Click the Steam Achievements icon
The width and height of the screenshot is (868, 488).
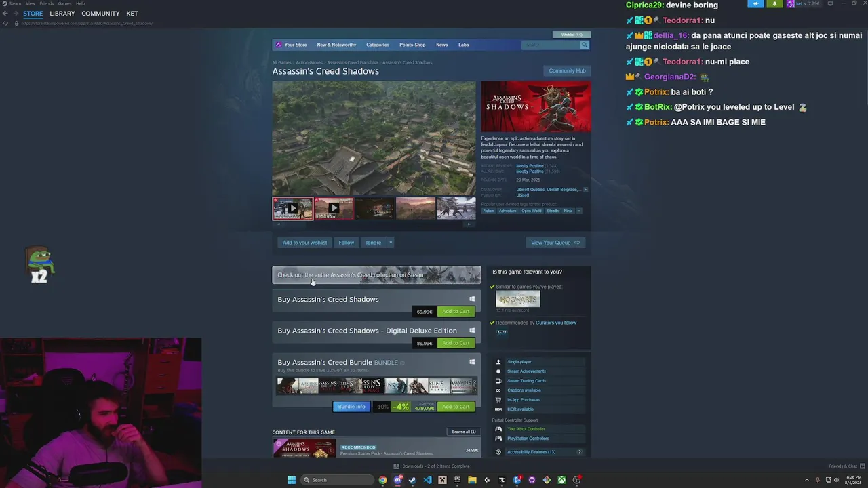pyautogui.click(x=498, y=371)
